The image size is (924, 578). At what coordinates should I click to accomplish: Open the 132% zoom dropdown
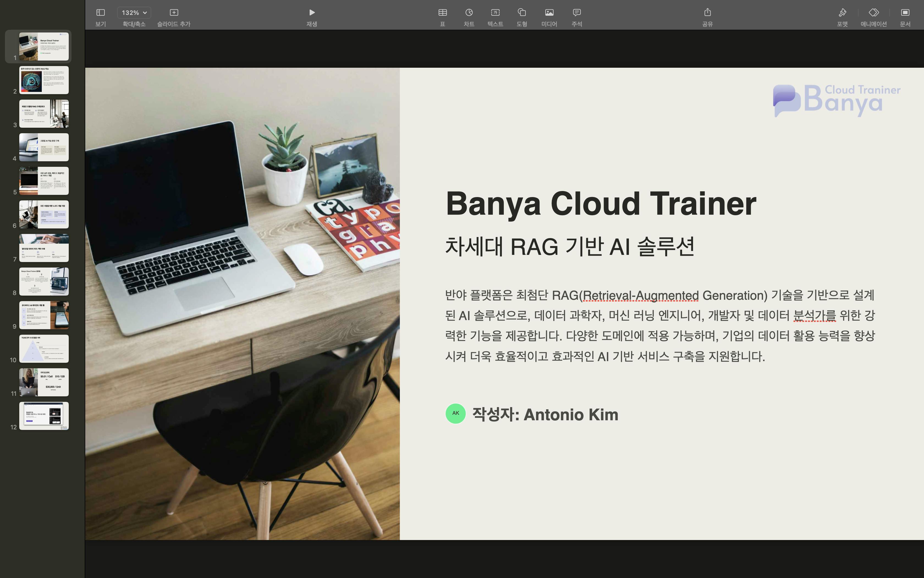(x=134, y=13)
